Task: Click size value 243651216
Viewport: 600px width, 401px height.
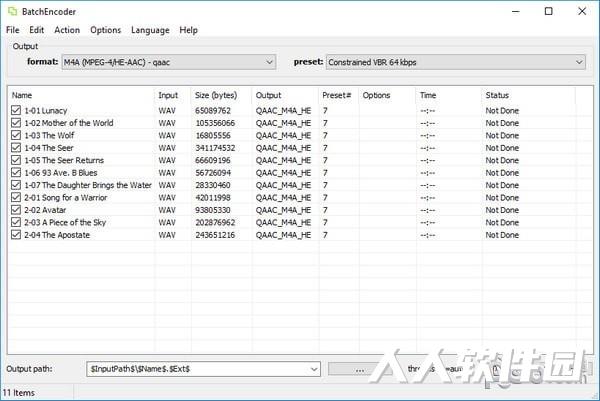Action: tap(215, 235)
